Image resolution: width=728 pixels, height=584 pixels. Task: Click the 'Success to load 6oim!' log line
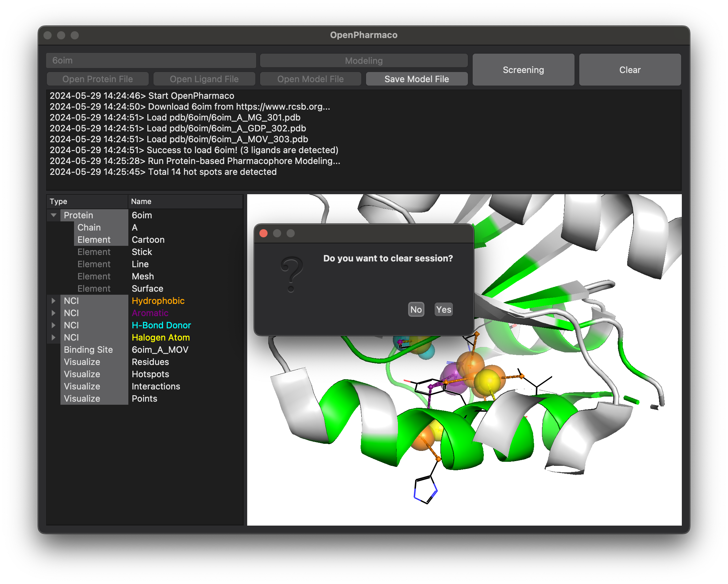(194, 150)
